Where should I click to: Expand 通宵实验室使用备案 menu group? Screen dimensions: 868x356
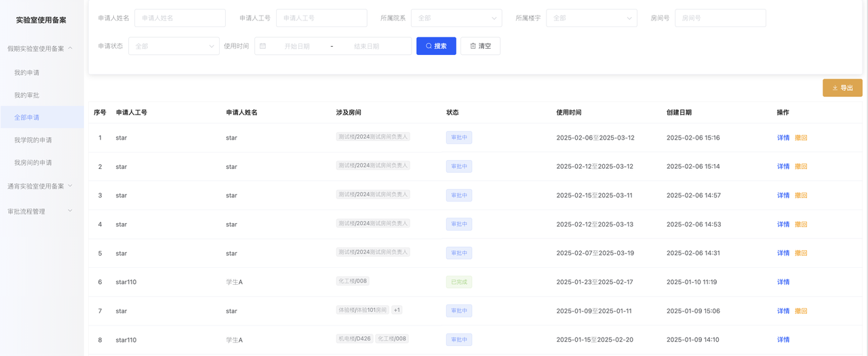[41, 186]
